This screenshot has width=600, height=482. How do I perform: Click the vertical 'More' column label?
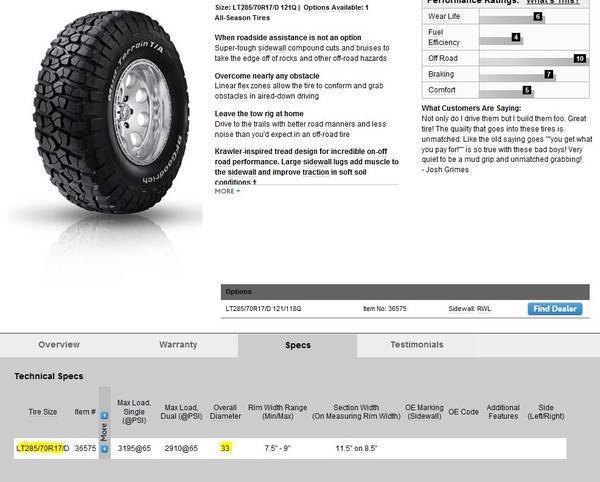point(104,432)
